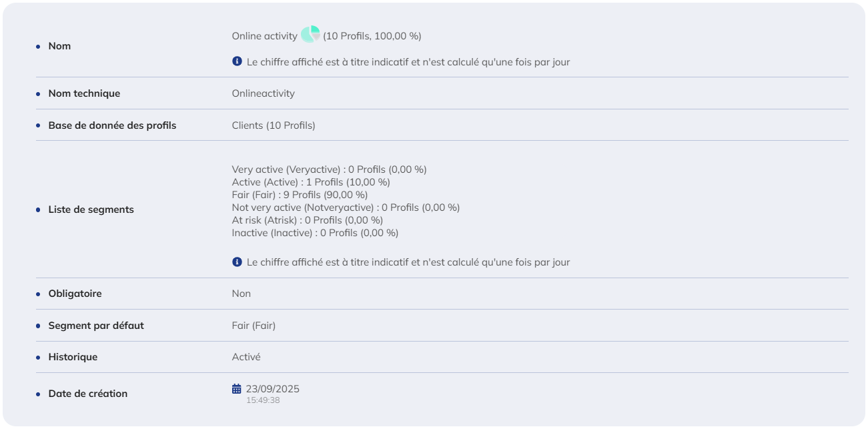Click the info icon under the Nom value
The image size is (868, 429).
tap(237, 61)
